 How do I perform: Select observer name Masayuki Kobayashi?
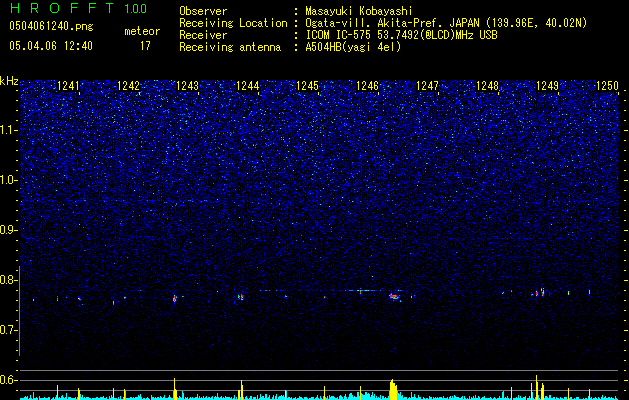tap(359, 11)
